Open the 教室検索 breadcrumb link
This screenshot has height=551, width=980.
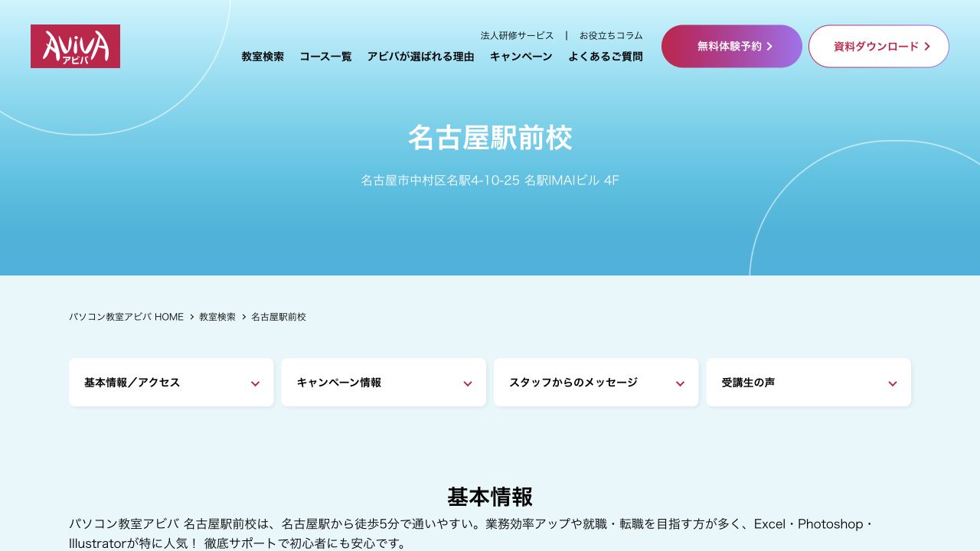click(x=217, y=317)
